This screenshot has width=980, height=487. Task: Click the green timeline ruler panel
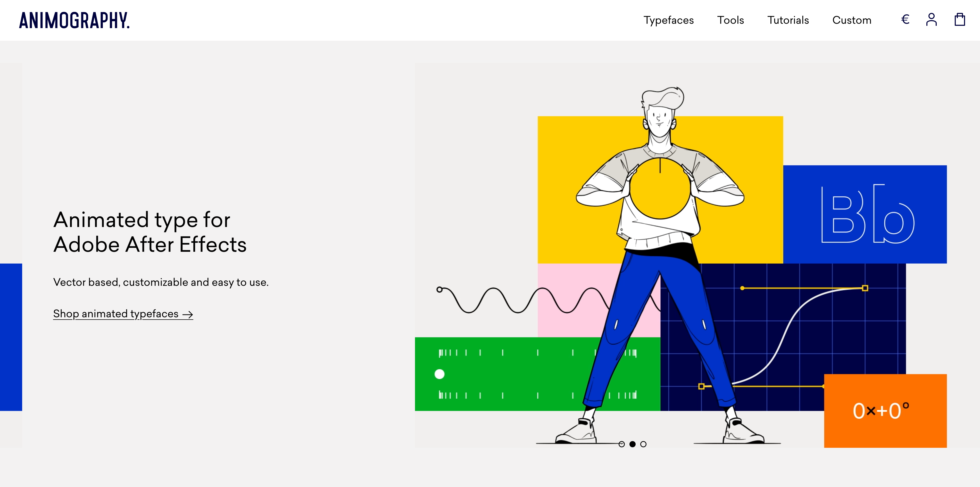click(x=506, y=374)
